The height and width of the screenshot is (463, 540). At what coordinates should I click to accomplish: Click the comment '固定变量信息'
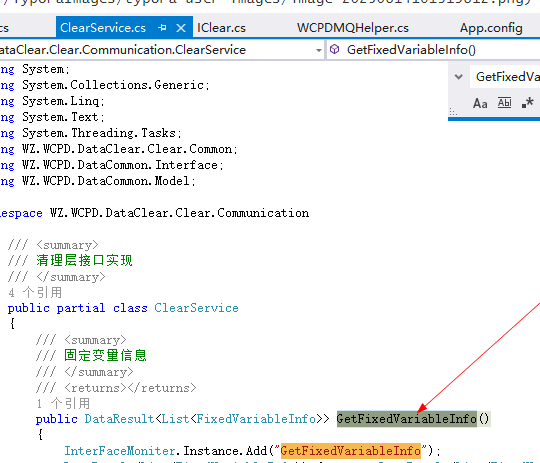pos(105,355)
